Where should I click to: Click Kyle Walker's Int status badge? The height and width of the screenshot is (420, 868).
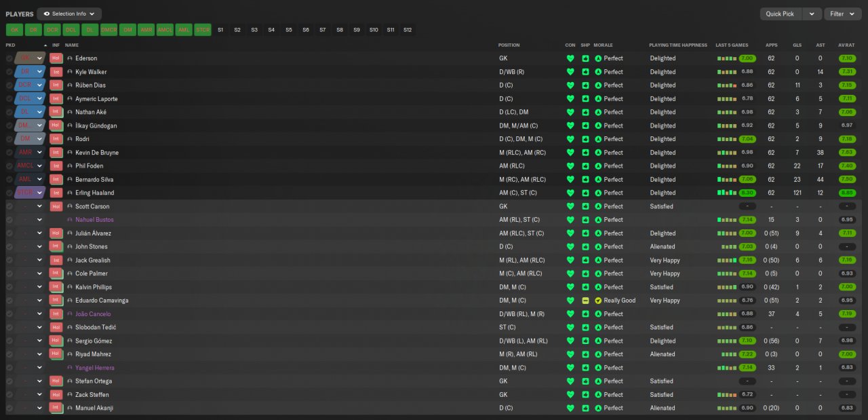56,72
